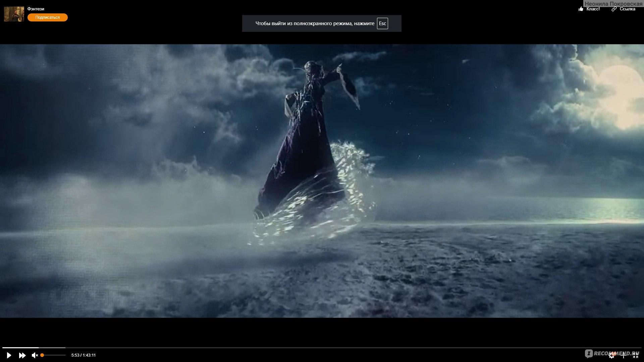Open the Ссылка share link
Screen dimensions: 644x362
pos(627,9)
